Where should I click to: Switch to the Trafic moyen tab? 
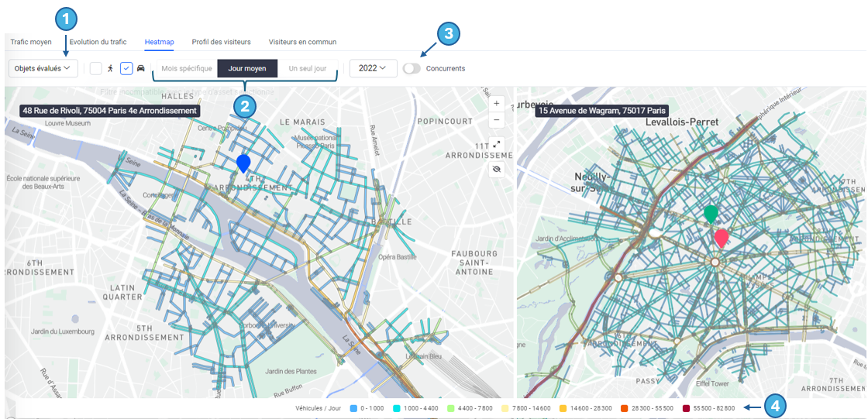tap(31, 42)
